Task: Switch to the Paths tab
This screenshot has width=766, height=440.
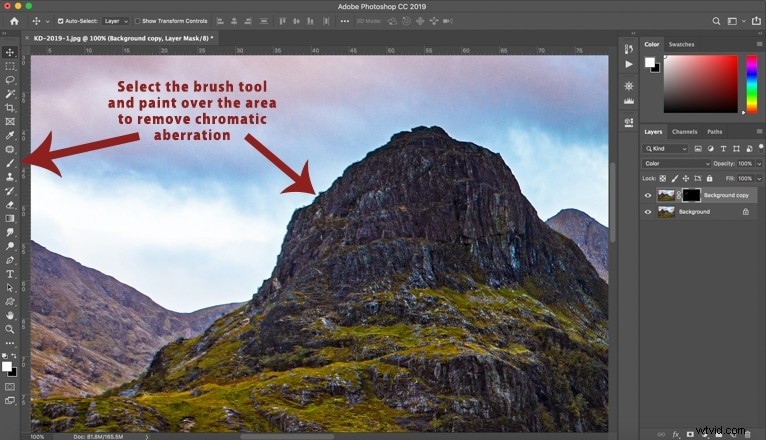Action: click(714, 132)
